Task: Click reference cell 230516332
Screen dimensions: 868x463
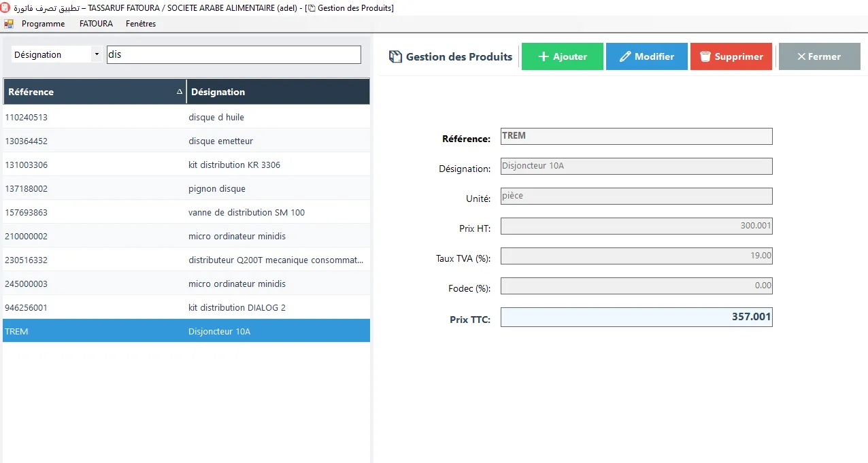Action: point(95,260)
